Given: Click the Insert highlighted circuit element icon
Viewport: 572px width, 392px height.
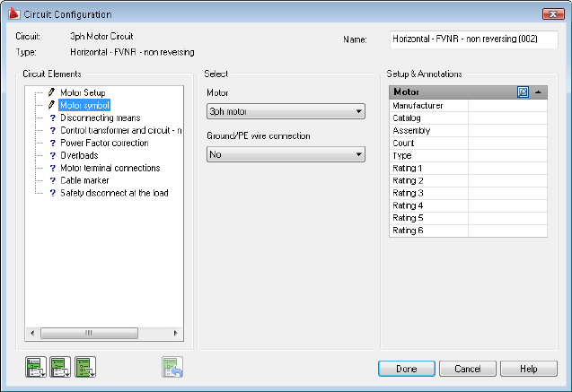Looking at the screenshot, I should (x=36, y=366).
